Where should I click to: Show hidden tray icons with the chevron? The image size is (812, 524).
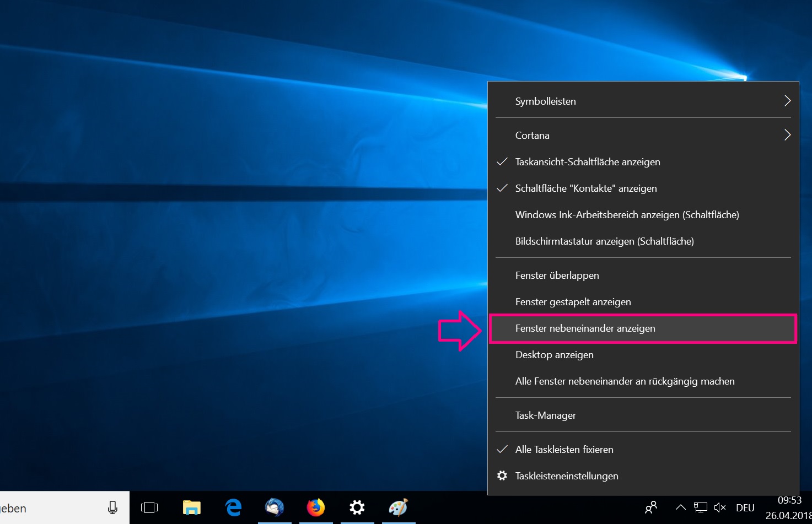pyautogui.click(x=681, y=507)
